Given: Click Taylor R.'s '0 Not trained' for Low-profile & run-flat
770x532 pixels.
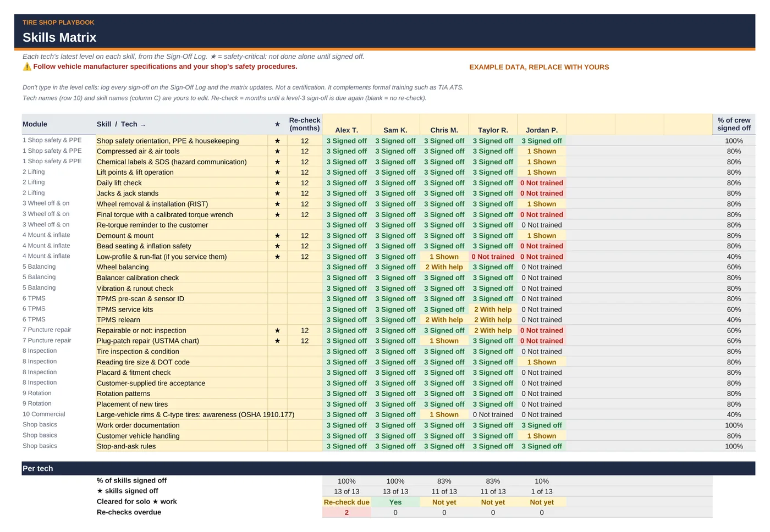Looking at the screenshot, I should 493,257.
